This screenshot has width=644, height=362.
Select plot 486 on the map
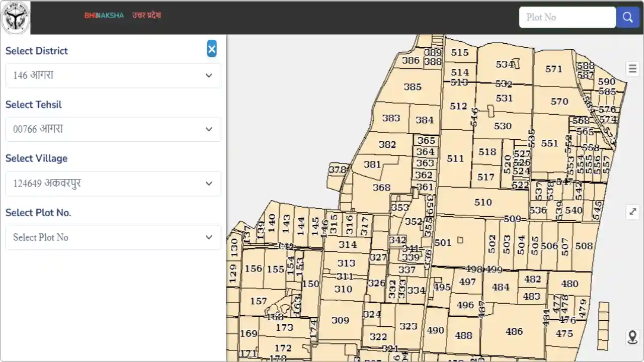pyautogui.click(x=514, y=331)
